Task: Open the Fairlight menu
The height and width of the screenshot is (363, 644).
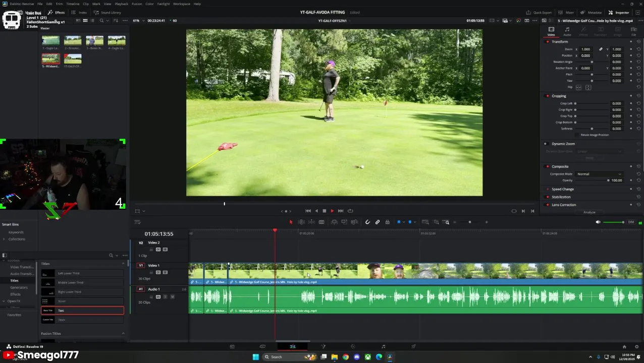Action: pyautogui.click(x=164, y=4)
